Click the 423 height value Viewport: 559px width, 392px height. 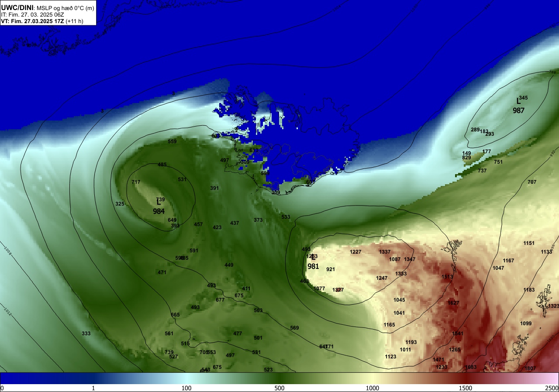[x=217, y=227]
